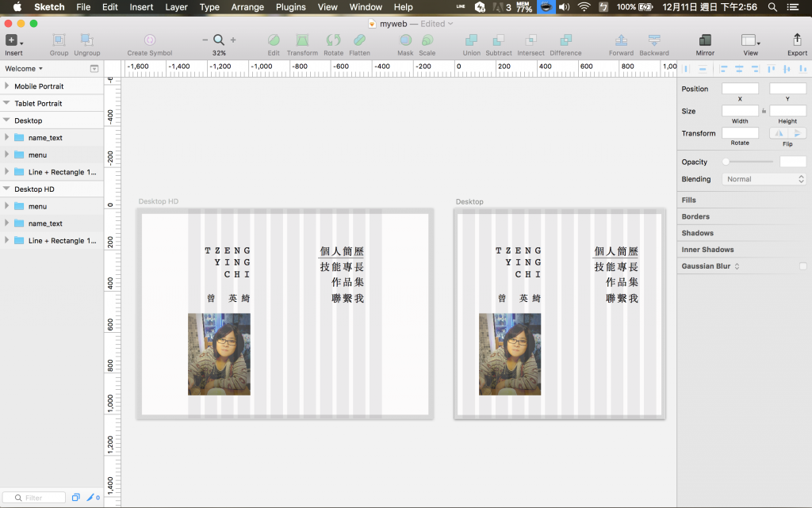Select the Desktop HD artboard title on canvas
This screenshot has width=812, height=508.
point(159,201)
